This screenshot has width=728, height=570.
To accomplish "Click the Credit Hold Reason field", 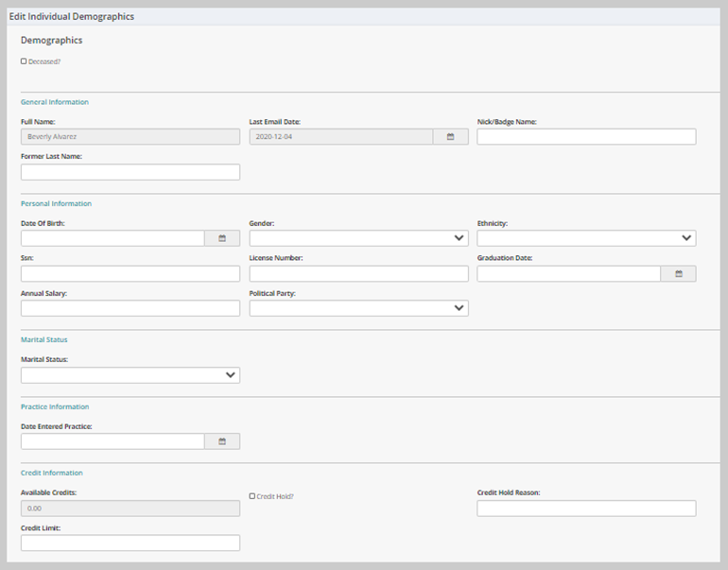I will tap(586, 509).
